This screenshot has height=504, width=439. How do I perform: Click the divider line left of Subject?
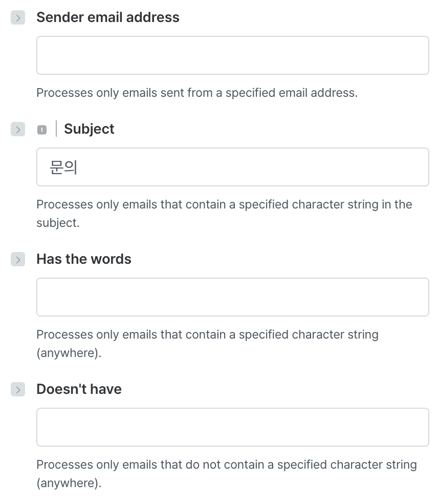click(56, 129)
